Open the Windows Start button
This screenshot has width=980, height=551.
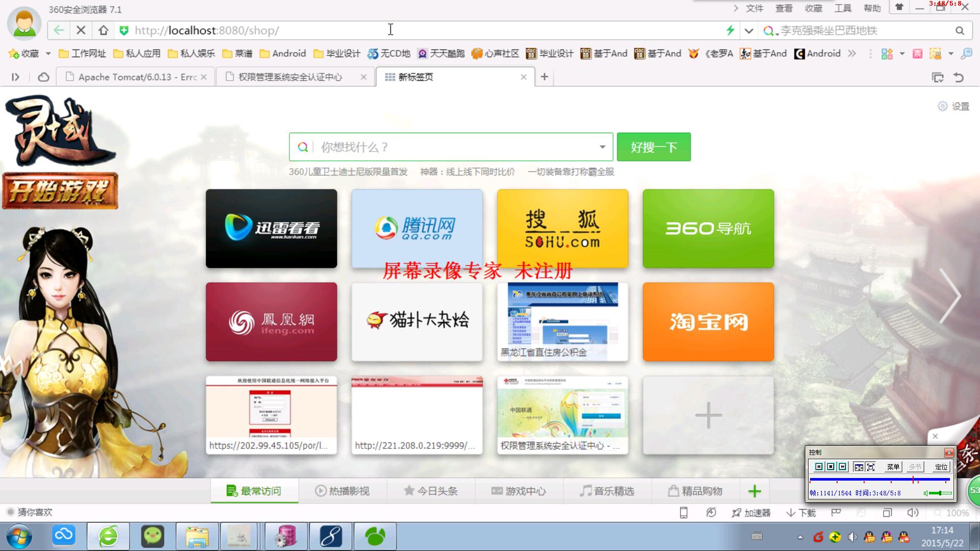pos(19,537)
